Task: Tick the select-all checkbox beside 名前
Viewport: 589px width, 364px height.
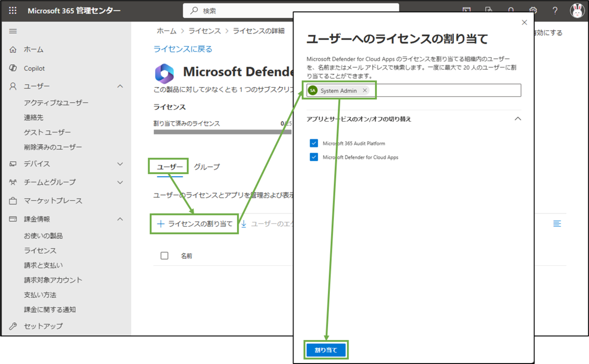Action: [x=164, y=256]
